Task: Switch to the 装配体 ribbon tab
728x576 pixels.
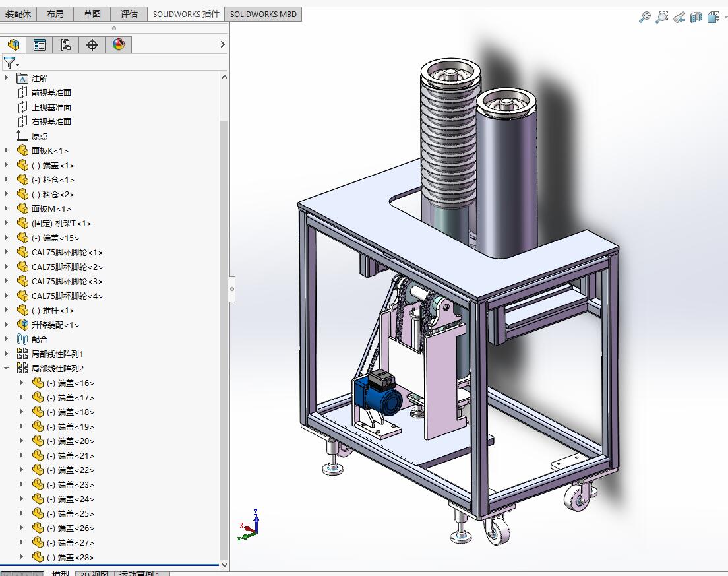Action: [x=18, y=14]
